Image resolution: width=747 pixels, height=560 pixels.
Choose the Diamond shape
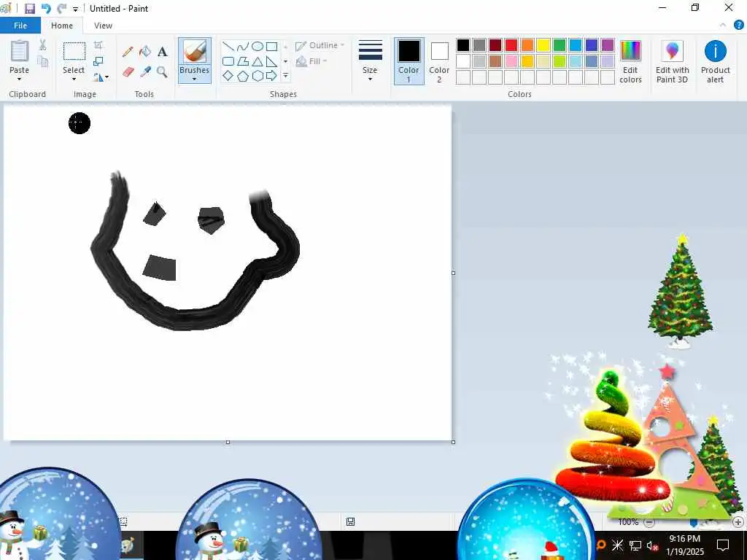(x=228, y=76)
